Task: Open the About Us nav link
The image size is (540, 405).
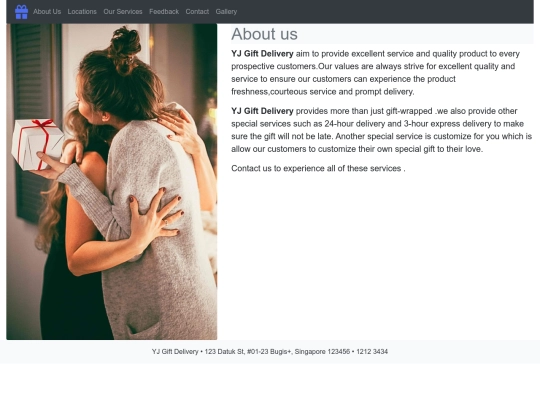Action: click(47, 12)
